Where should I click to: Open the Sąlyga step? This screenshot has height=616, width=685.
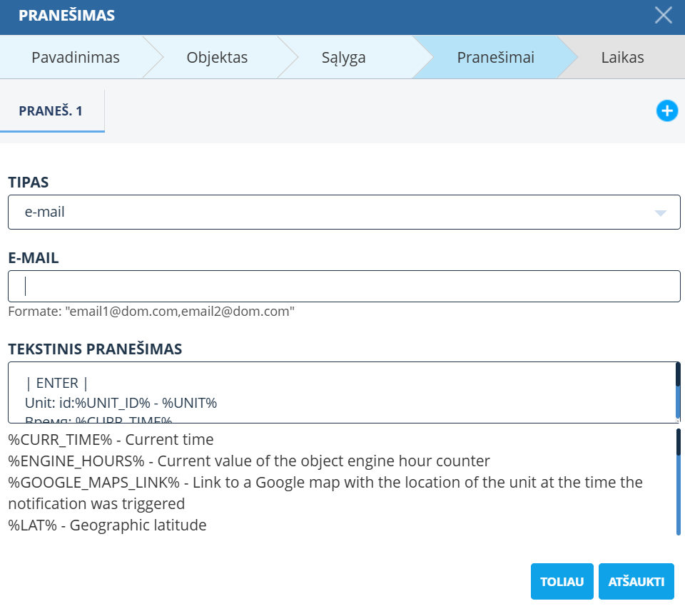(x=342, y=57)
